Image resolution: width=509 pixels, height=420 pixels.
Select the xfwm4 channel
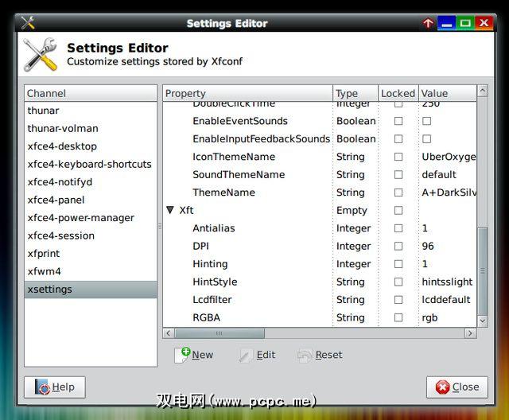coord(45,271)
